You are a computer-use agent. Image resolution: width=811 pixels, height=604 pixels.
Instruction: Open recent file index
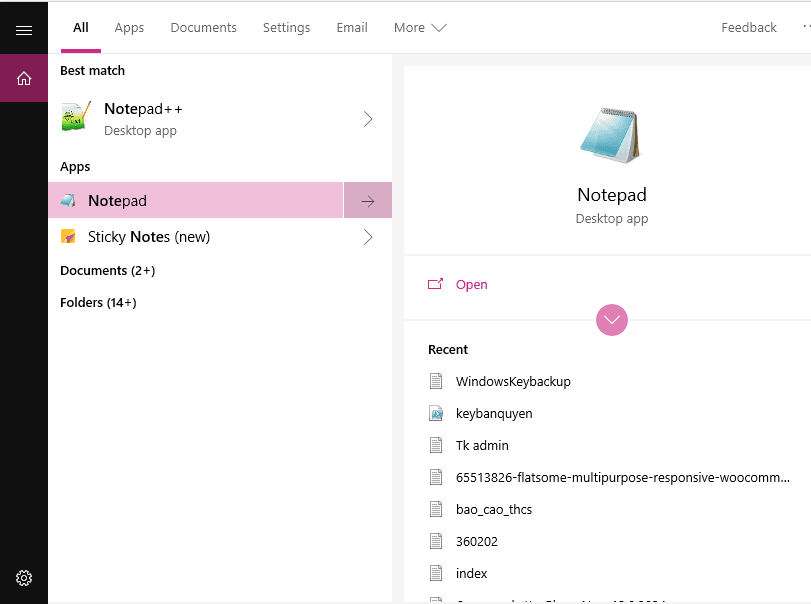[x=471, y=573]
